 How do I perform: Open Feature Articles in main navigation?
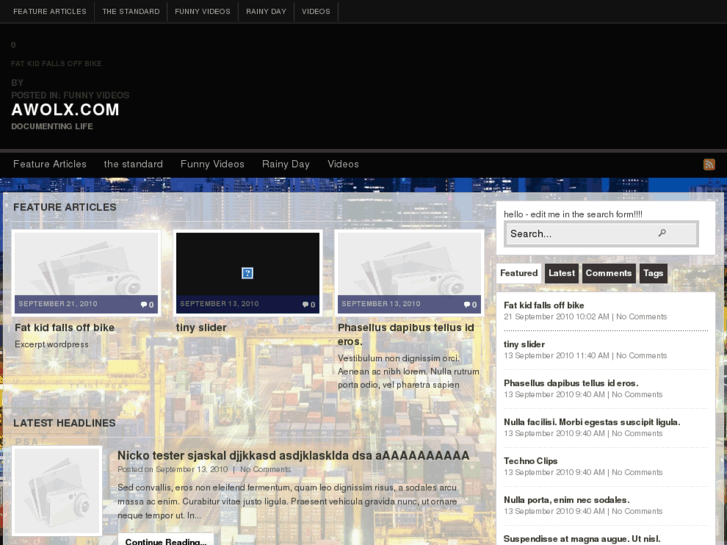click(50, 164)
